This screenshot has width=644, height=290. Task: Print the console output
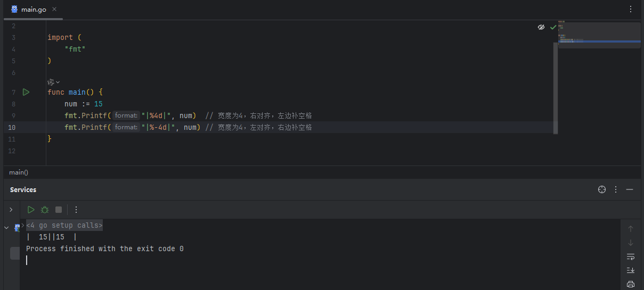[631, 284]
